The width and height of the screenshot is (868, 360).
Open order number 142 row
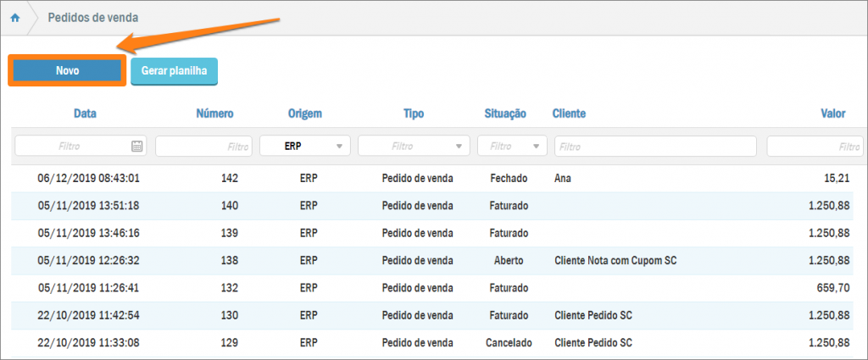228,179
